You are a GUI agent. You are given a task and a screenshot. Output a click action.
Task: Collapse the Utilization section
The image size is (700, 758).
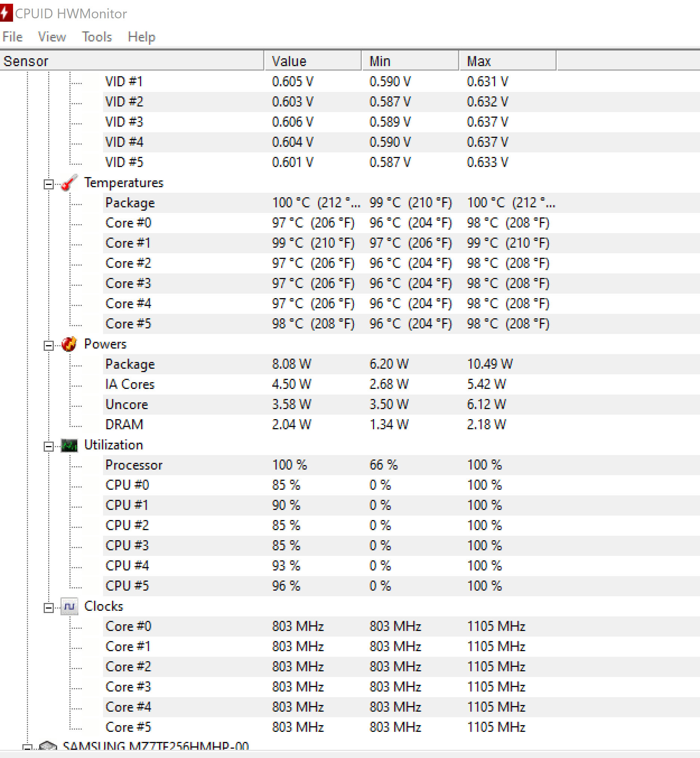49,446
